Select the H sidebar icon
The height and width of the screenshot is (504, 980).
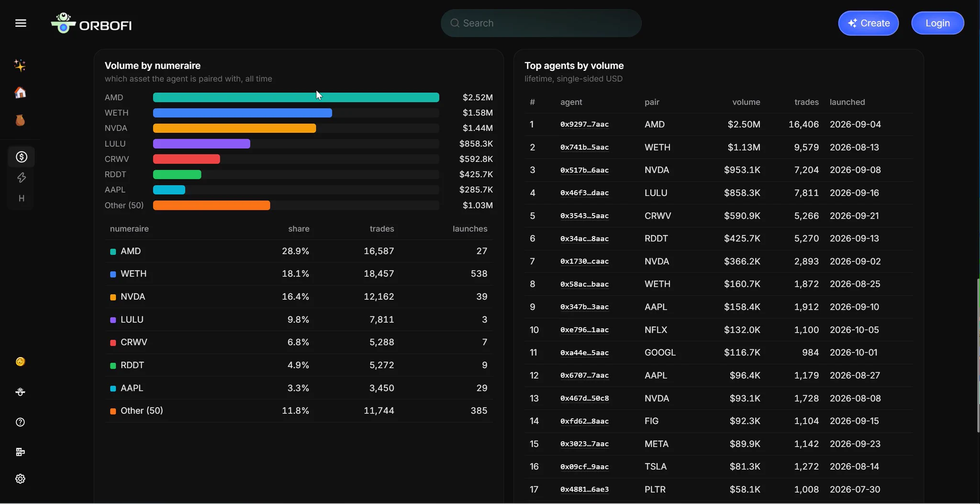pyautogui.click(x=21, y=198)
